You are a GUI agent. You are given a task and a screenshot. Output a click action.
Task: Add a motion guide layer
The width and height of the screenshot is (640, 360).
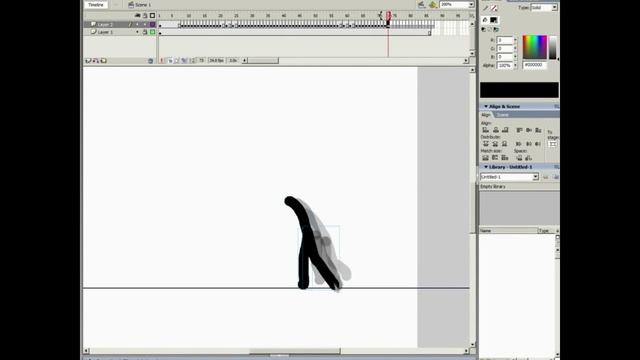pyautogui.click(x=96, y=61)
